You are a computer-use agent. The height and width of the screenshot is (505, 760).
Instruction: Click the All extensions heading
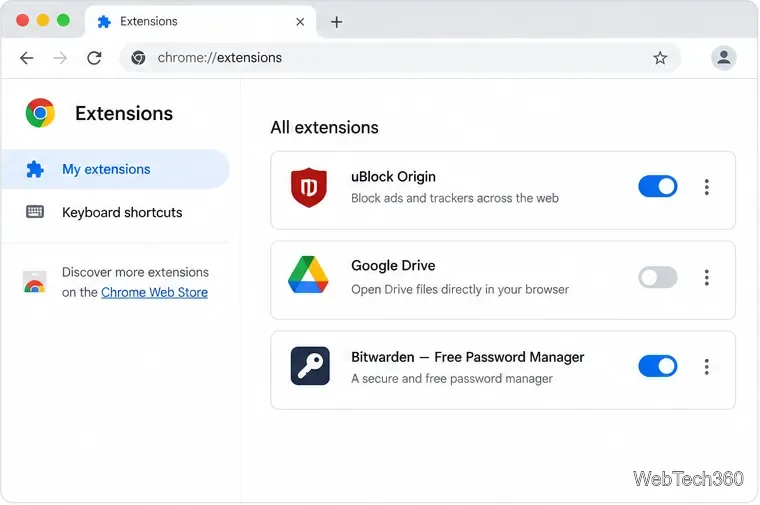(324, 127)
